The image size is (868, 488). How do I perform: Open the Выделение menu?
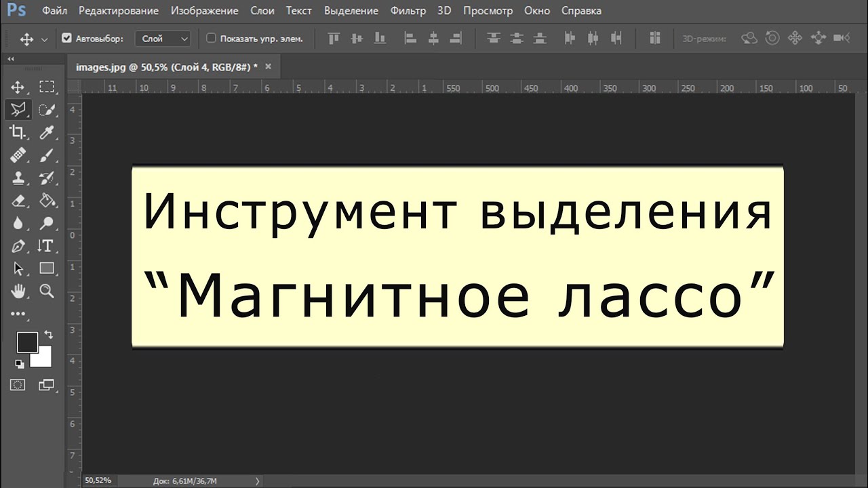pyautogui.click(x=351, y=11)
